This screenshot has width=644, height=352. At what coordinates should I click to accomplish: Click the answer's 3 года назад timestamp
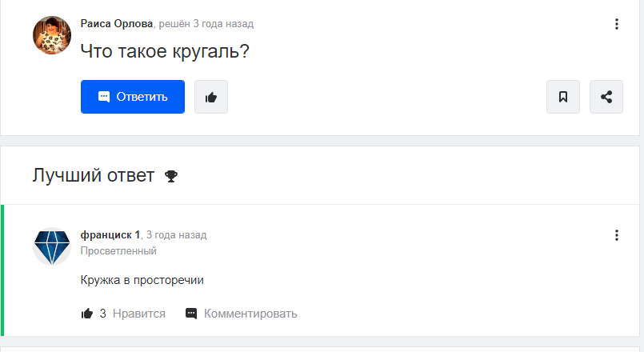coord(176,235)
